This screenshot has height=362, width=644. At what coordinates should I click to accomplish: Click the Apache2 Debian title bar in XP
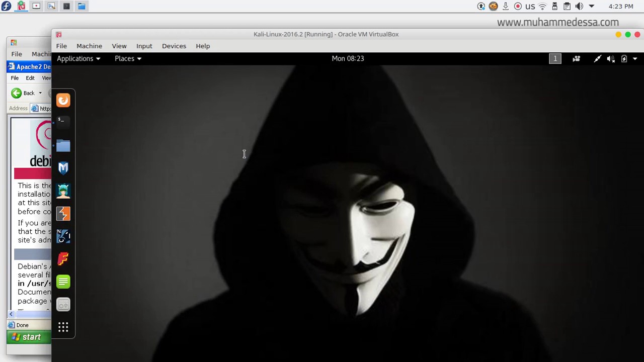29,67
